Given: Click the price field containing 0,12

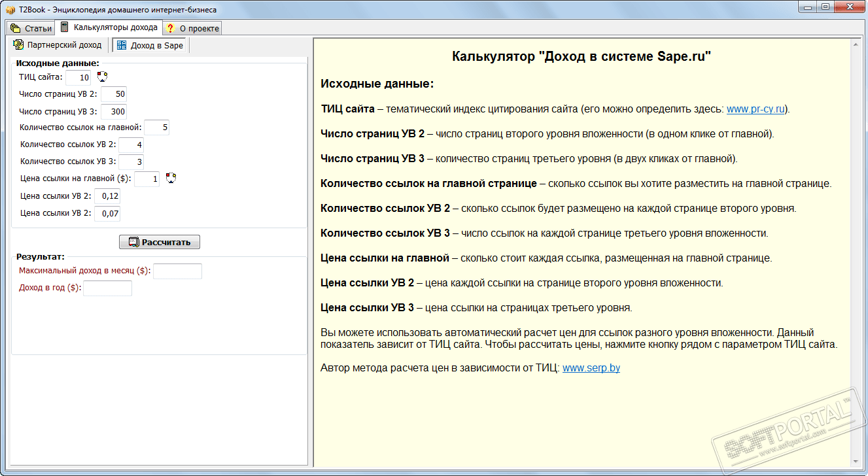Looking at the screenshot, I should [107, 196].
